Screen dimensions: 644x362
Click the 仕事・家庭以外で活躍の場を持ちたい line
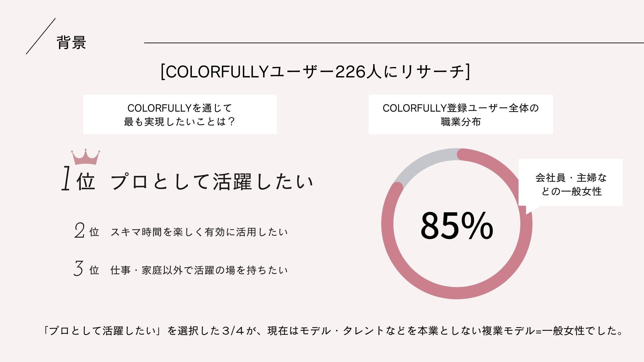(199, 270)
